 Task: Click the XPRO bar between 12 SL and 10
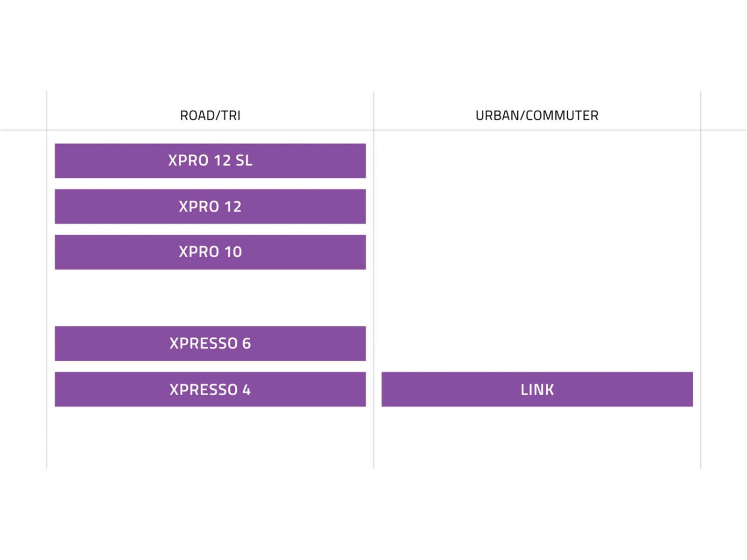click(x=210, y=206)
